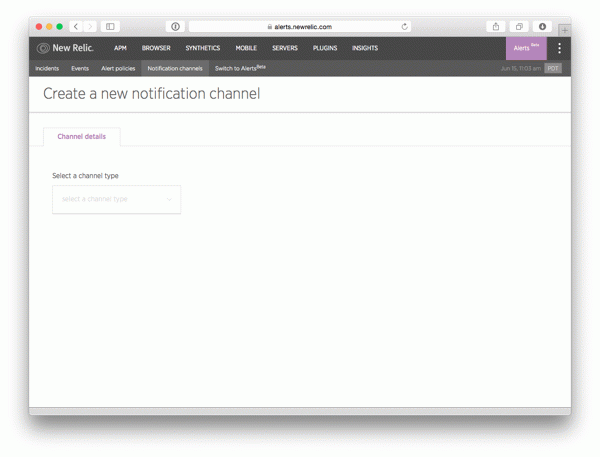Click the PDT time zone button
This screenshot has width=600, height=457.
pos(553,69)
